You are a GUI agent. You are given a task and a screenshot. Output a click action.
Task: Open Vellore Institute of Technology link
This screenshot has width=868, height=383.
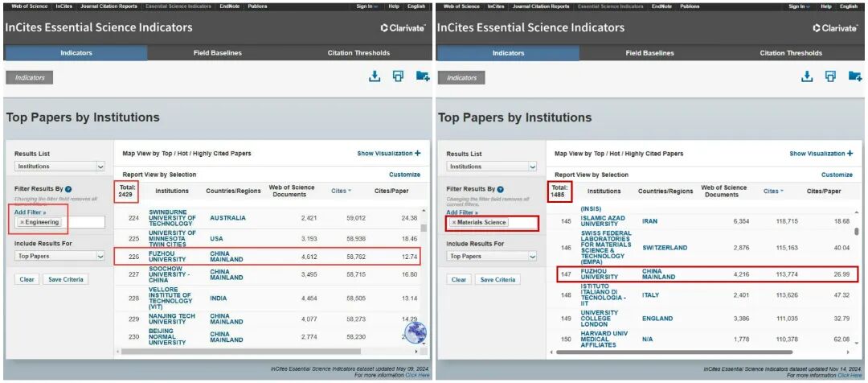pyautogui.click(x=170, y=299)
